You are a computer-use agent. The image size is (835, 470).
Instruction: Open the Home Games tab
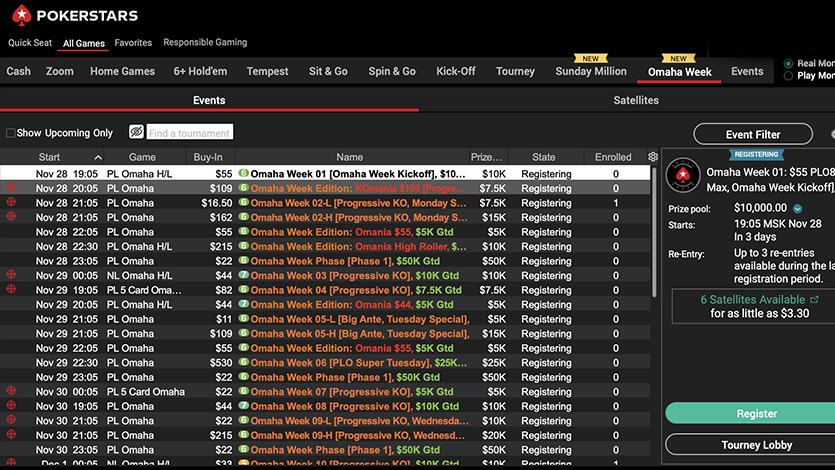coord(122,71)
